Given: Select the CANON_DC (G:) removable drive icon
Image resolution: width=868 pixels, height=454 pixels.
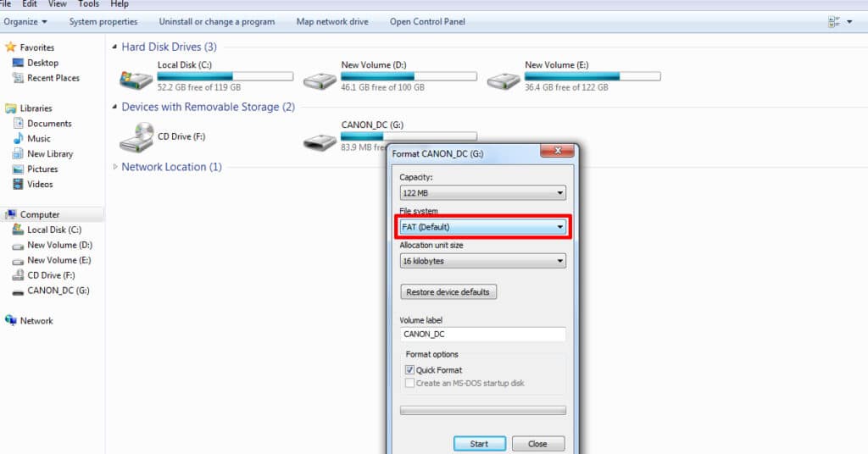Looking at the screenshot, I should pos(320,142).
